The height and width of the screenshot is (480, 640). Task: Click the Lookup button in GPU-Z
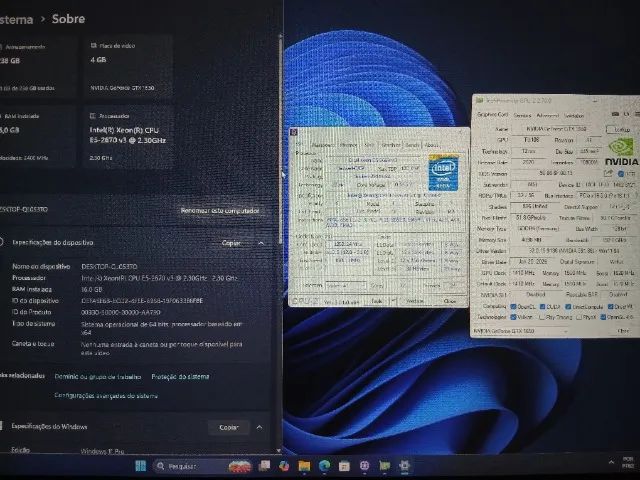coord(622,129)
